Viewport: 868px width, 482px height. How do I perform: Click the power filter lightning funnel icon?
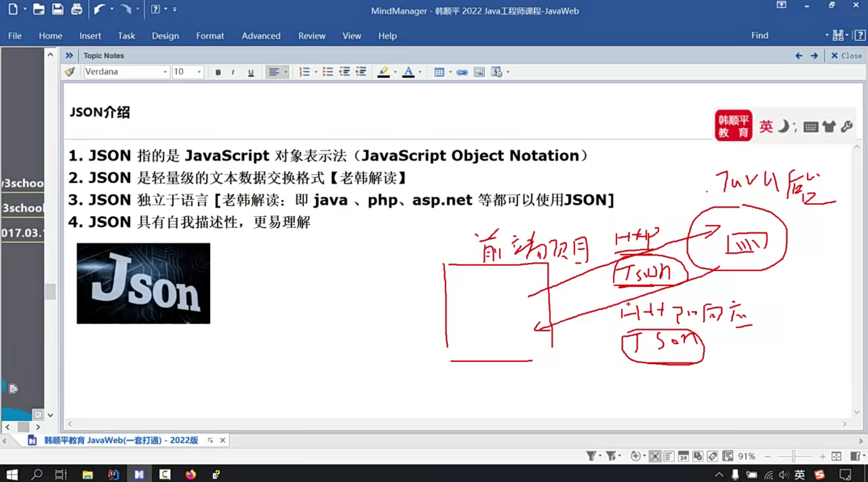point(611,456)
